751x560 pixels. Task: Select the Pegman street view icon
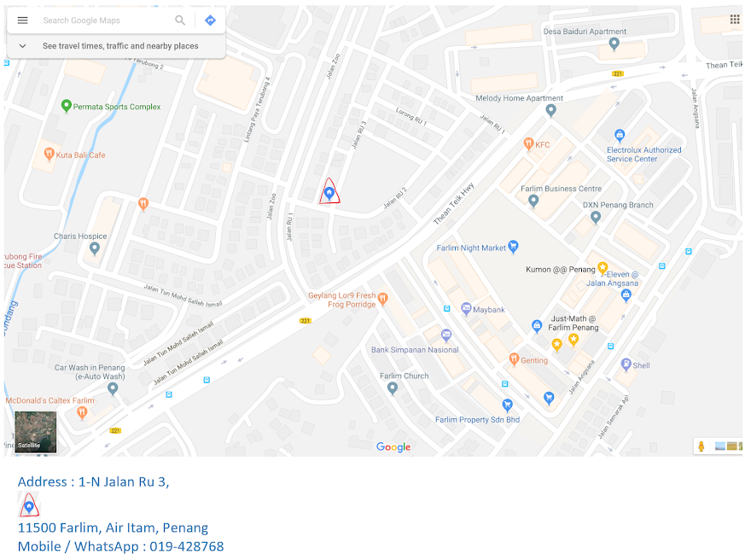click(x=702, y=446)
